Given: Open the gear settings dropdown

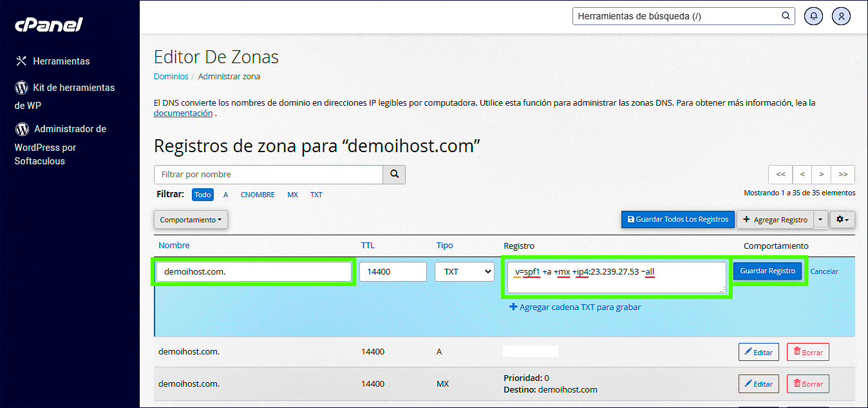Looking at the screenshot, I should [842, 220].
